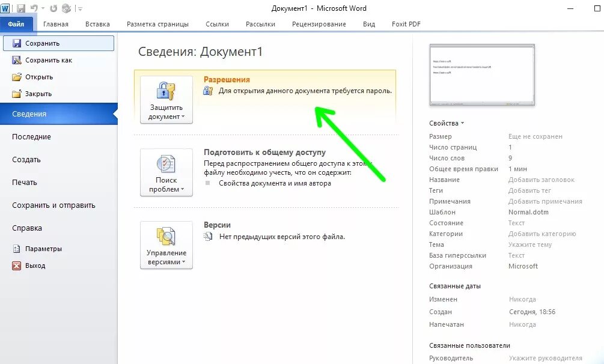Click the version document icon beside Нет предыдущих версий
604x364 pixels.
point(208,237)
